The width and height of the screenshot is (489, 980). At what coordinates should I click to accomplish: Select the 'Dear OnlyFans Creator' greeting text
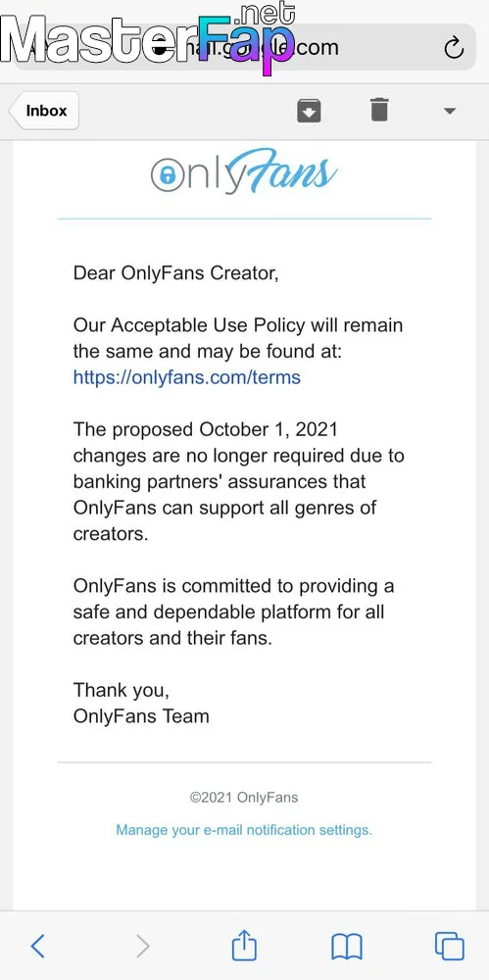click(x=175, y=273)
